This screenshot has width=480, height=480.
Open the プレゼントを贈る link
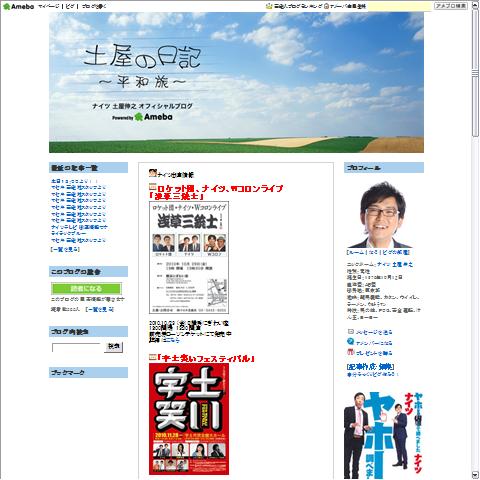point(374,353)
